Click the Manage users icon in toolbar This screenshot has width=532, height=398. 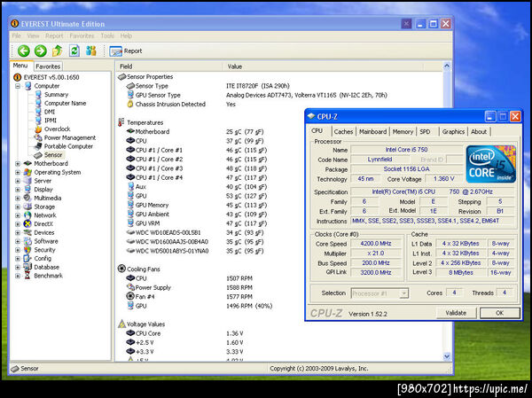[92, 51]
